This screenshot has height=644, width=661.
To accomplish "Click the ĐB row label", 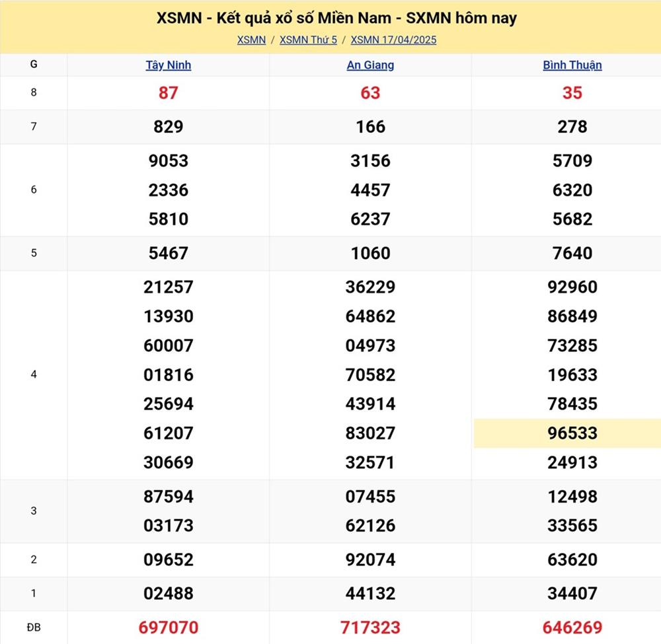I will [34, 627].
